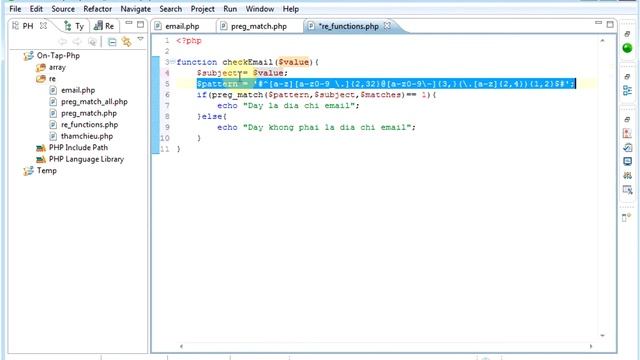Open the array folder

(57, 67)
